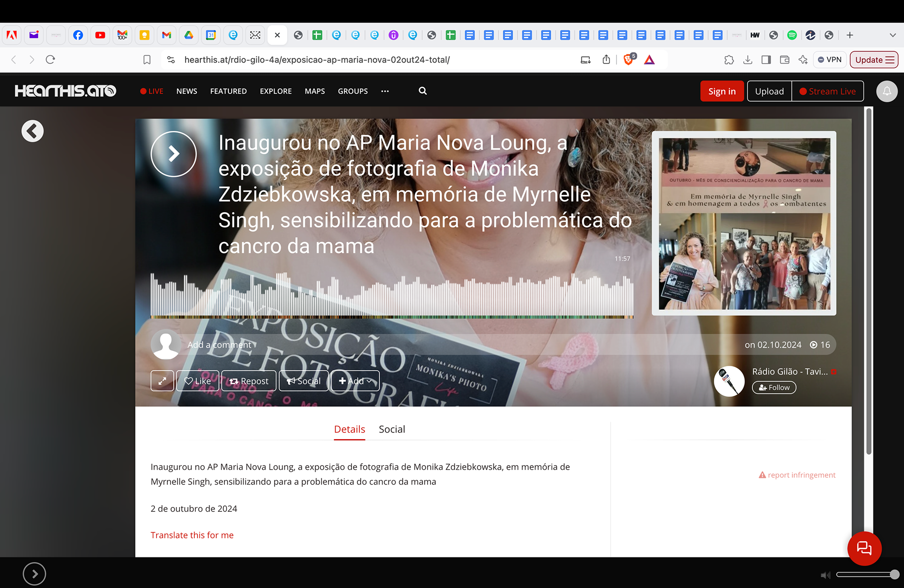Click the Stream Live button
Image resolution: width=904 pixels, height=588 pixels.
pos(828,91)
